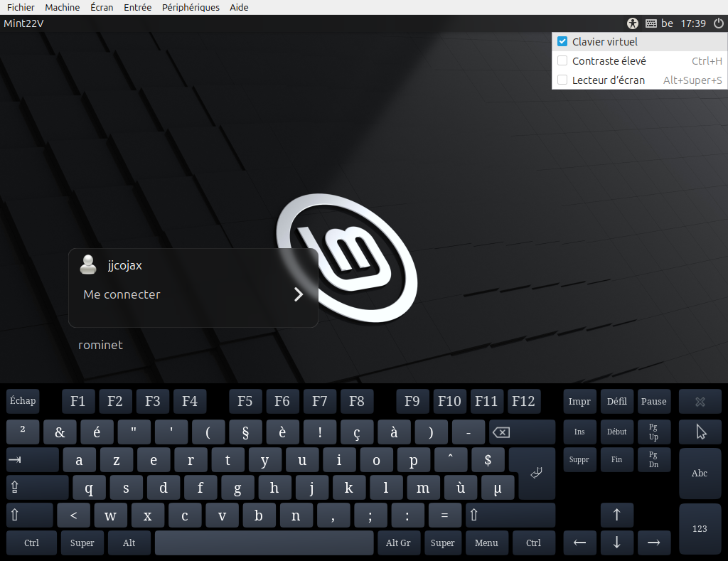Tap the ² key on number row

point(23,432)
